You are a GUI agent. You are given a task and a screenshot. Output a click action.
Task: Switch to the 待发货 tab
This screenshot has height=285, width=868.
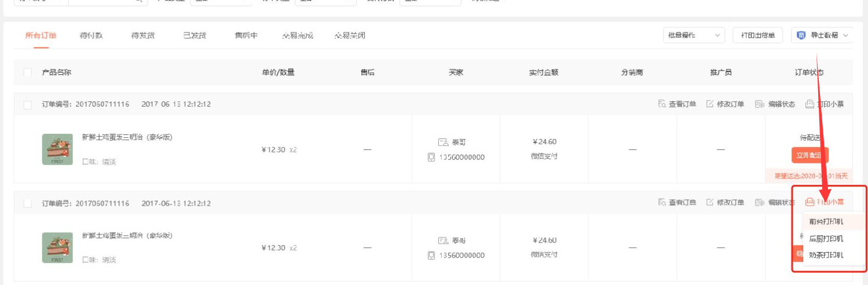coord(143,35)
